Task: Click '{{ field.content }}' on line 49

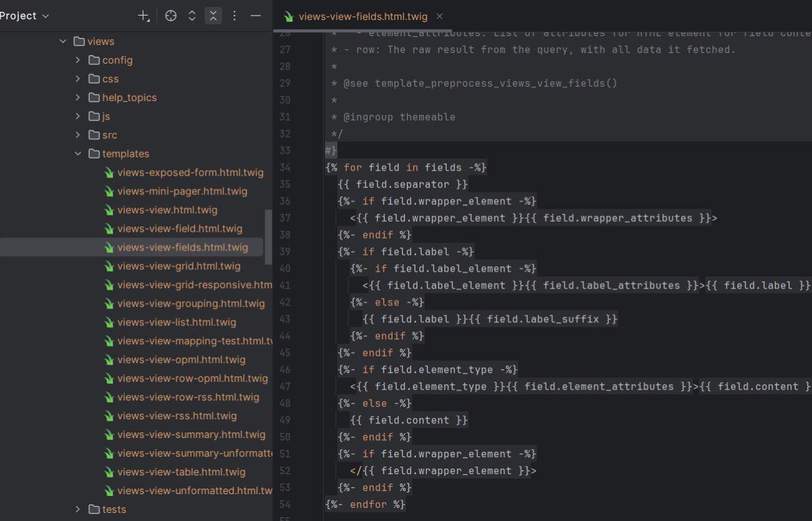Action: click(409, 420)
